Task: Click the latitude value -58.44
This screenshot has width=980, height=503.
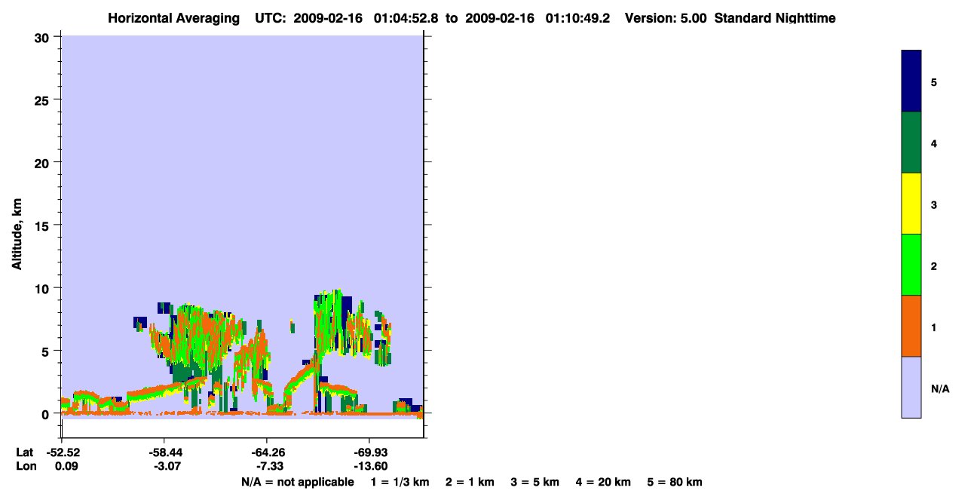Action: pos(164,452)
